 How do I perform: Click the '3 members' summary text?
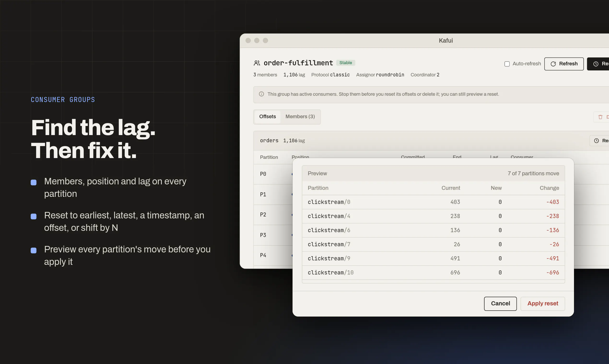[265, 75]
